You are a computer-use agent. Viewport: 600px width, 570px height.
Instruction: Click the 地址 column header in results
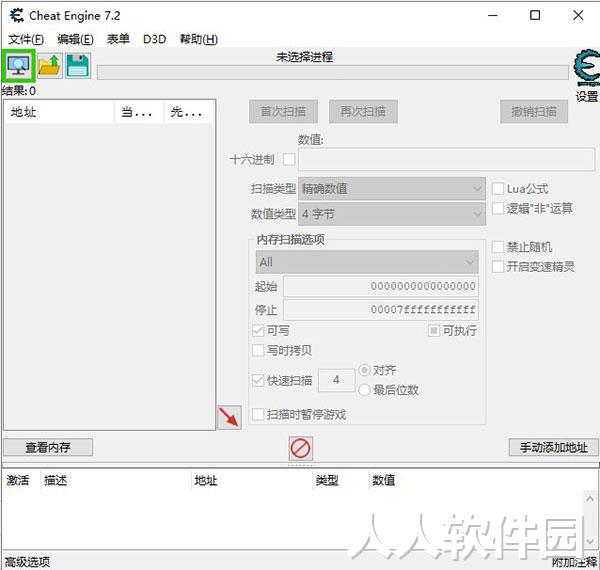coord(59,112)
